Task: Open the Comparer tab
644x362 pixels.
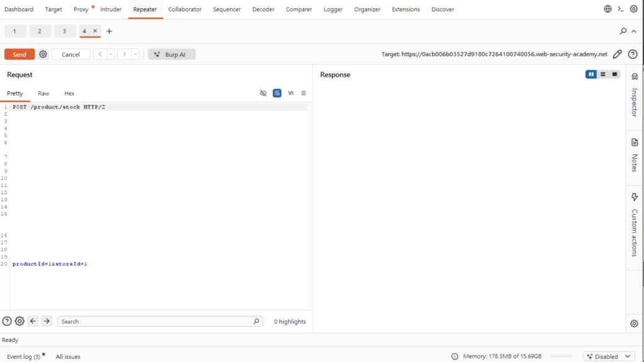Action: [x=299, y=9]
